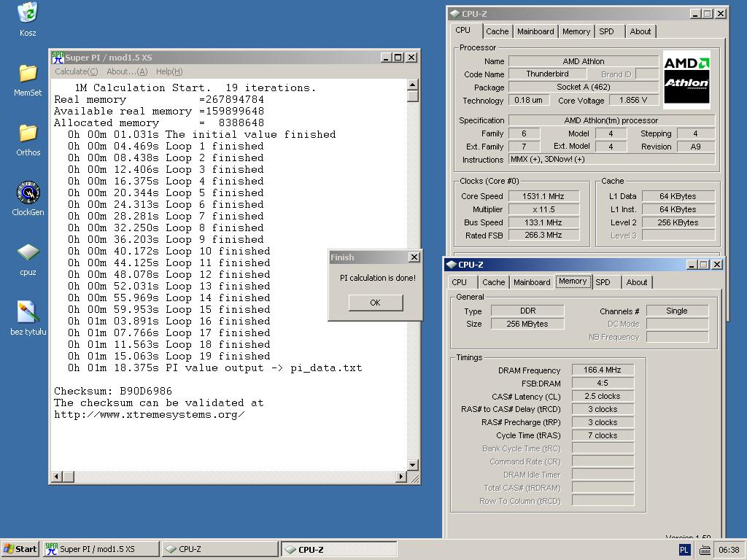
Task: Click the memory Type field DDR
Action: tap(528, 311)
